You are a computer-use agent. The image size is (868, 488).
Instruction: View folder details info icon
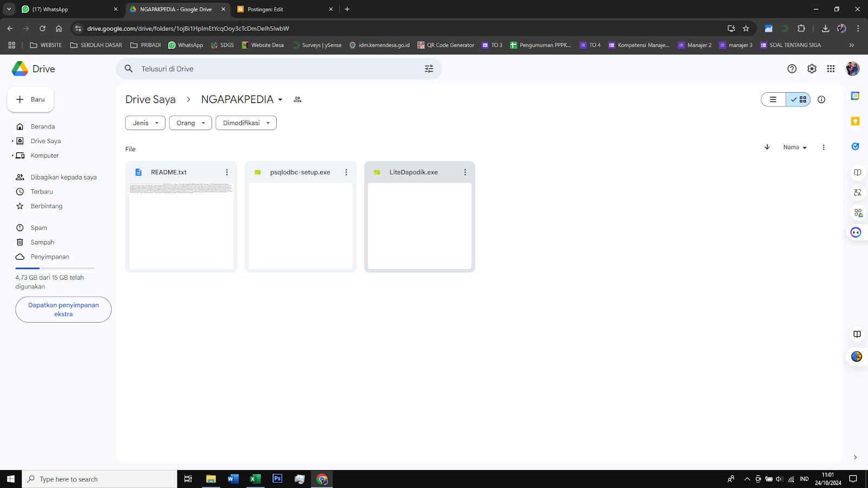[821, 100]
